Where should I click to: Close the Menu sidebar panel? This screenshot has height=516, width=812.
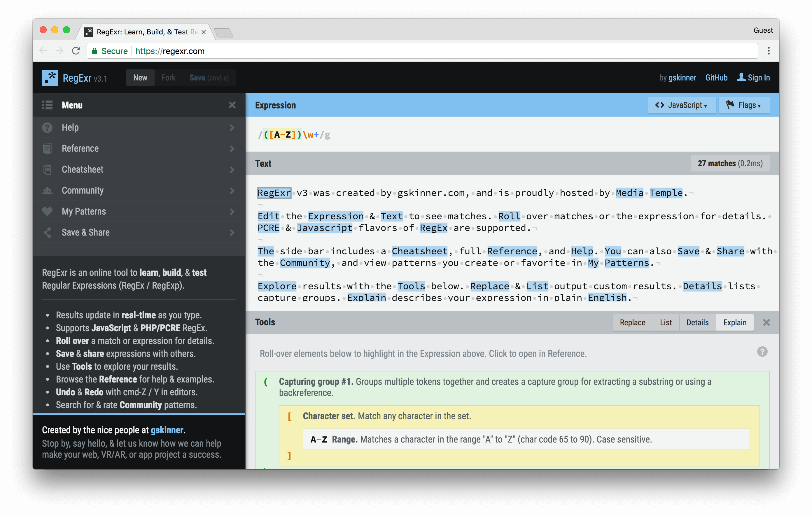pyautogui.click(x=232, y=105)
